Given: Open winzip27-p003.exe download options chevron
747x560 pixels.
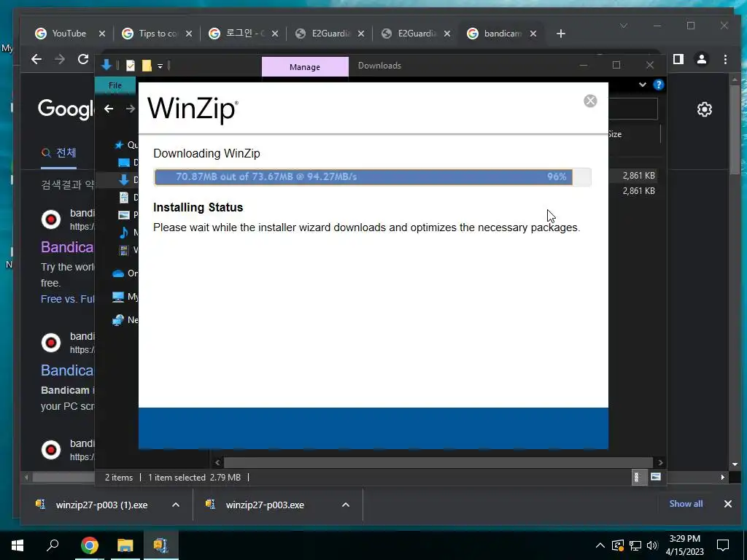Looking at the screenshot, I should [x=346, y=505].
